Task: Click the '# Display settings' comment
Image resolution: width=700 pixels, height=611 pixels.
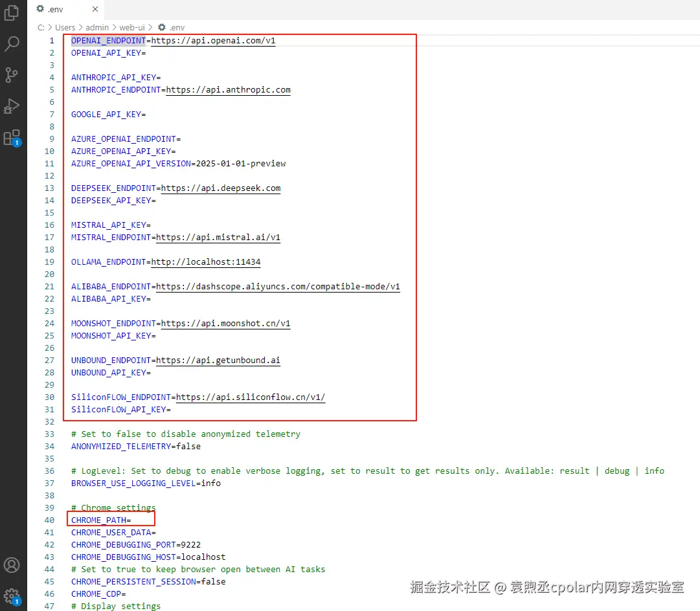Action: coord(116,606)
